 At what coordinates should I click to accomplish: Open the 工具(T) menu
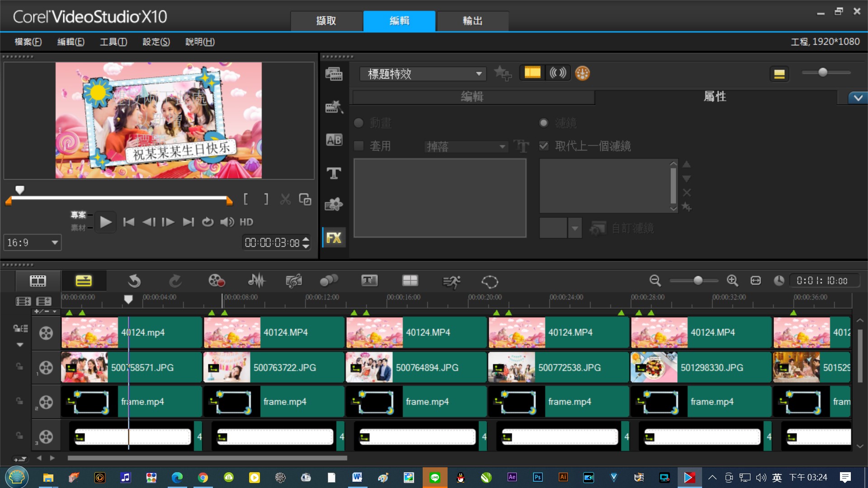point(113,42)
